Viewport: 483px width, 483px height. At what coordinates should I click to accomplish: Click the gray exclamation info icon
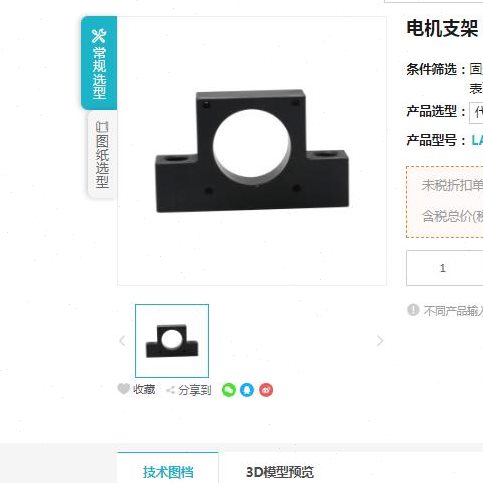[x=413, y=310]
